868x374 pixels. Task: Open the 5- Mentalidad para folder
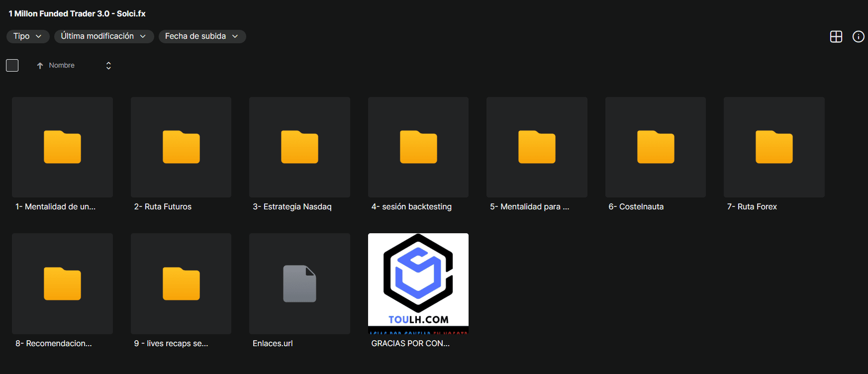pyautogui.click(x=537, y=147)
